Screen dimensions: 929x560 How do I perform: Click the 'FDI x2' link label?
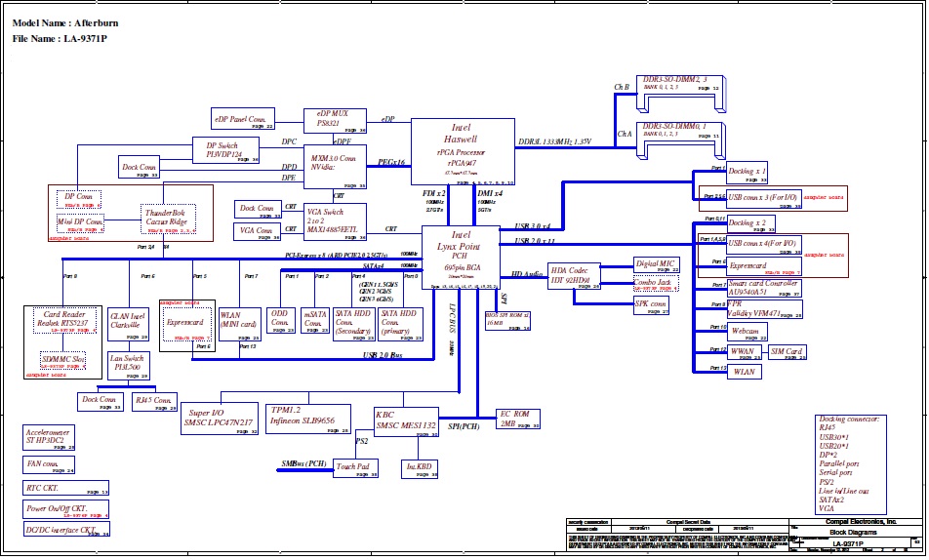(x=434, y=194)
